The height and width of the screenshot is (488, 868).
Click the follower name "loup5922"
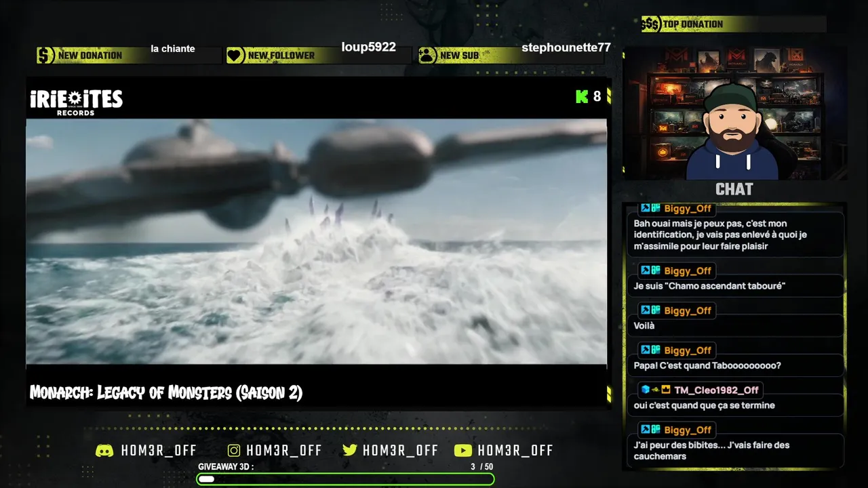click(x=368, y=47)
